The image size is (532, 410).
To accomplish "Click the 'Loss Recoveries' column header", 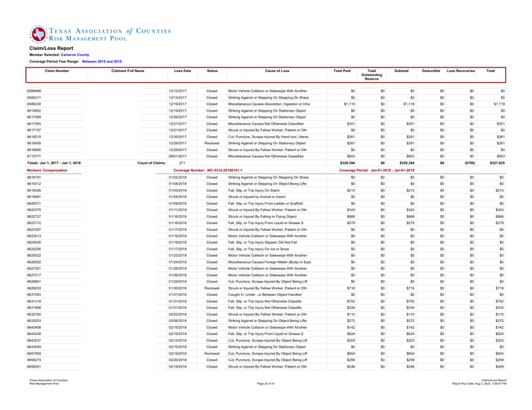I will pyautogui.click(x=461, y=71).
